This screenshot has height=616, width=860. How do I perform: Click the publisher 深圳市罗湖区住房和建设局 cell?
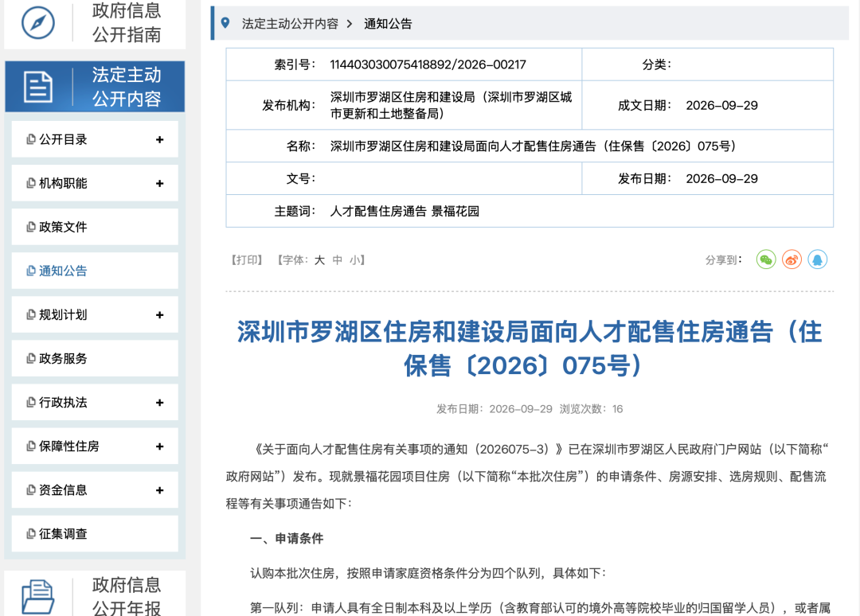pyautogui.click(x=451, y=105)
